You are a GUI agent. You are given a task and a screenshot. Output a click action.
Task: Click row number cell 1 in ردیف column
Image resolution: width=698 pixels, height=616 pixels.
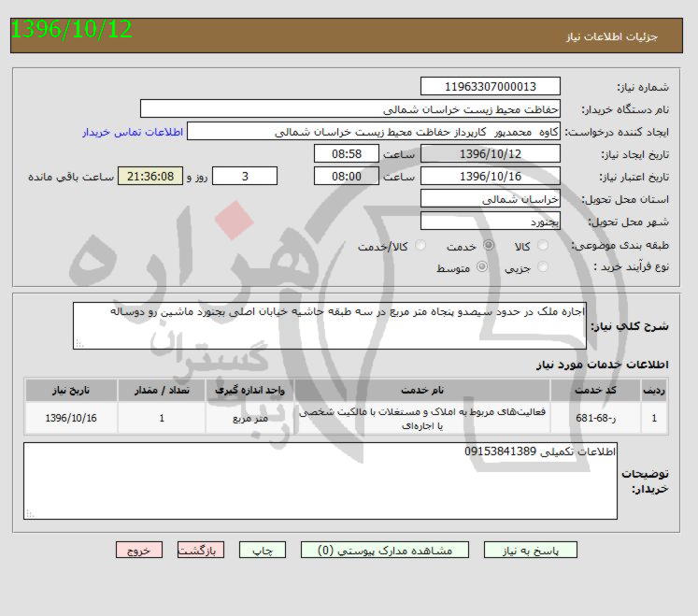tap(654, 418)
